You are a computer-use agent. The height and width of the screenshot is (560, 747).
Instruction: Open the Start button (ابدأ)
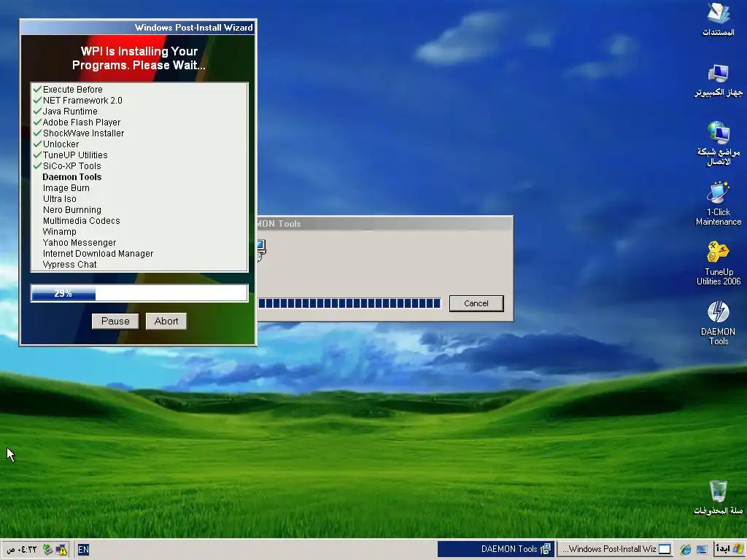tap(729, 549)
